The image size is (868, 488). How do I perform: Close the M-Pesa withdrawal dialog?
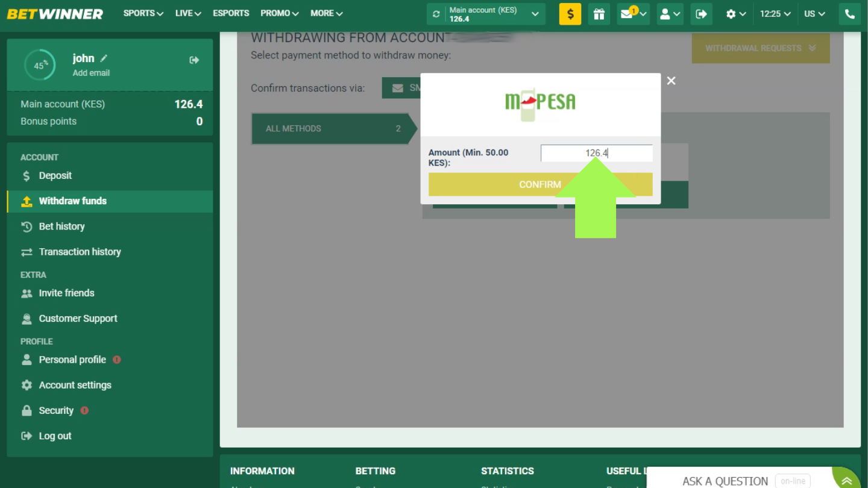tap(671, 81)
